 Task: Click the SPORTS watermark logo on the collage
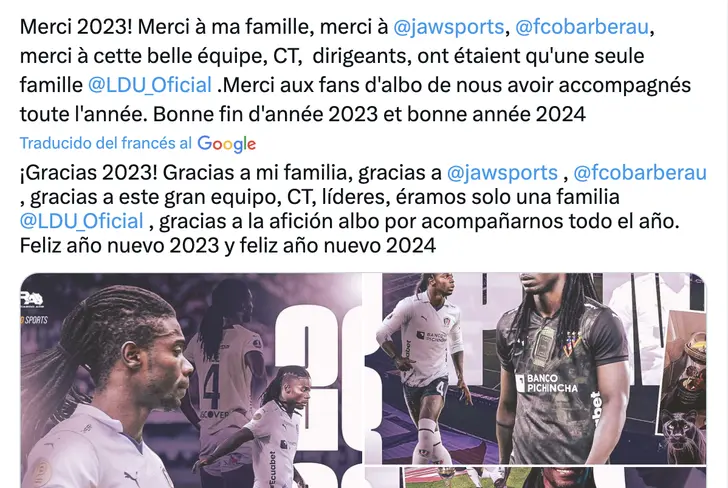pos(34,320)
